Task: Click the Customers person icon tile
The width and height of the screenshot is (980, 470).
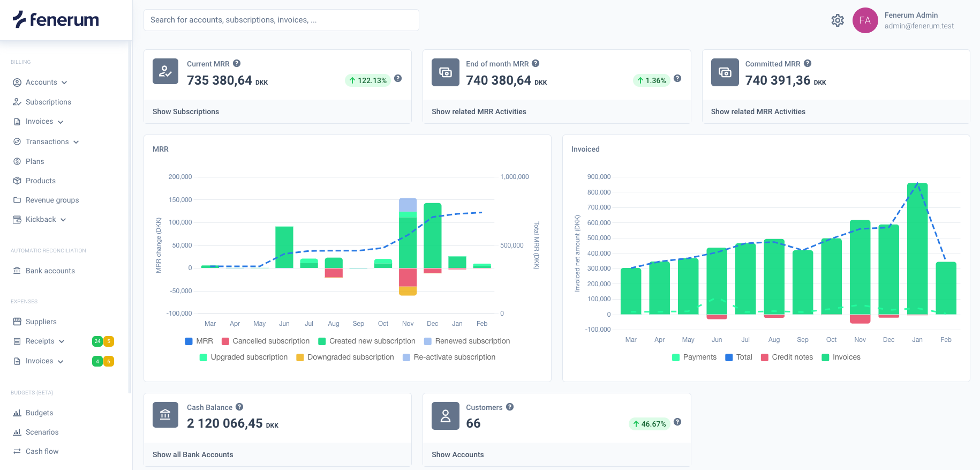Action: 446,416
